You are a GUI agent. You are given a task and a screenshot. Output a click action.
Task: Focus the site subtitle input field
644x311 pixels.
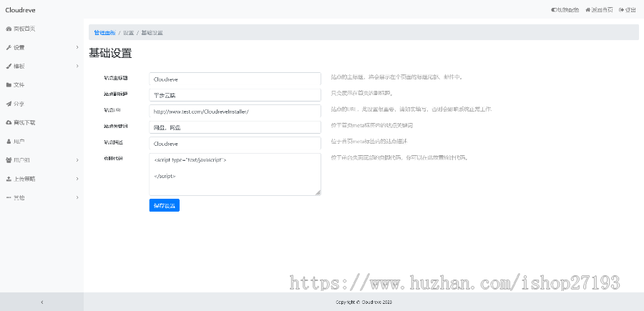[235, 95]
